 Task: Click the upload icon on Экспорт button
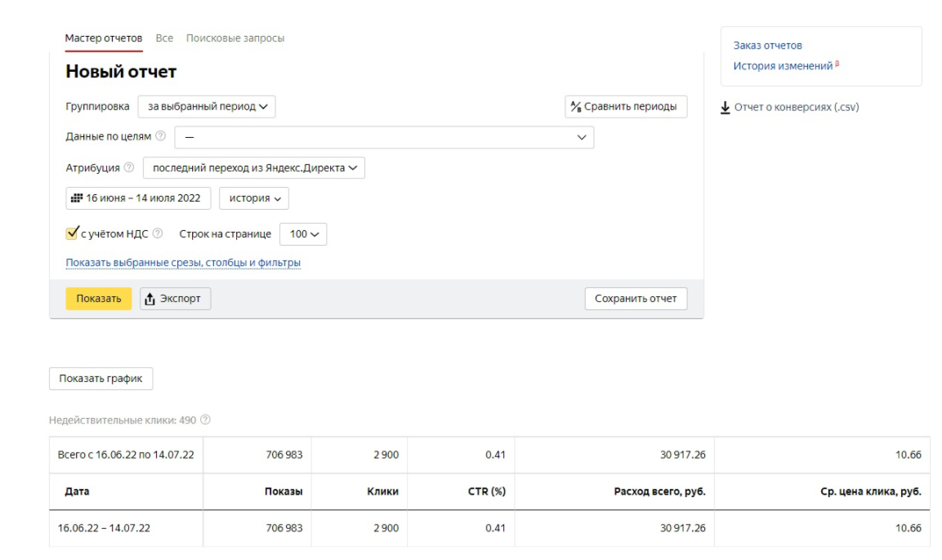pos(150,299)
